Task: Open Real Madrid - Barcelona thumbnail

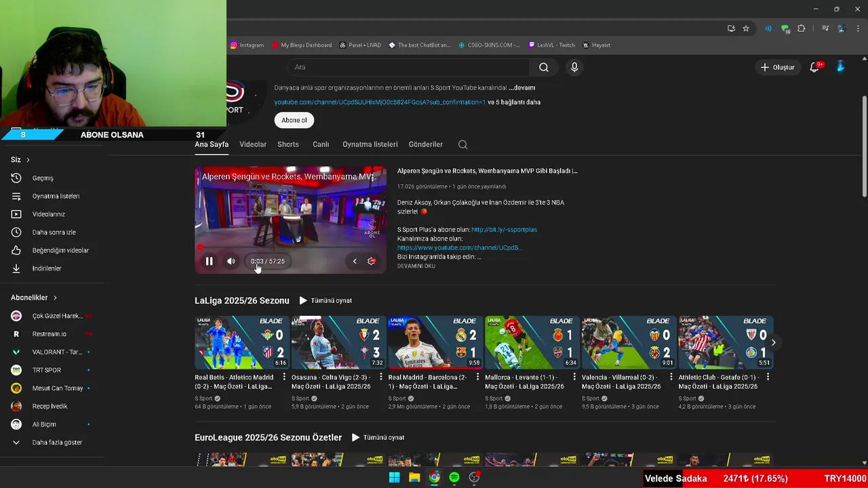Action: pos(435,342)
